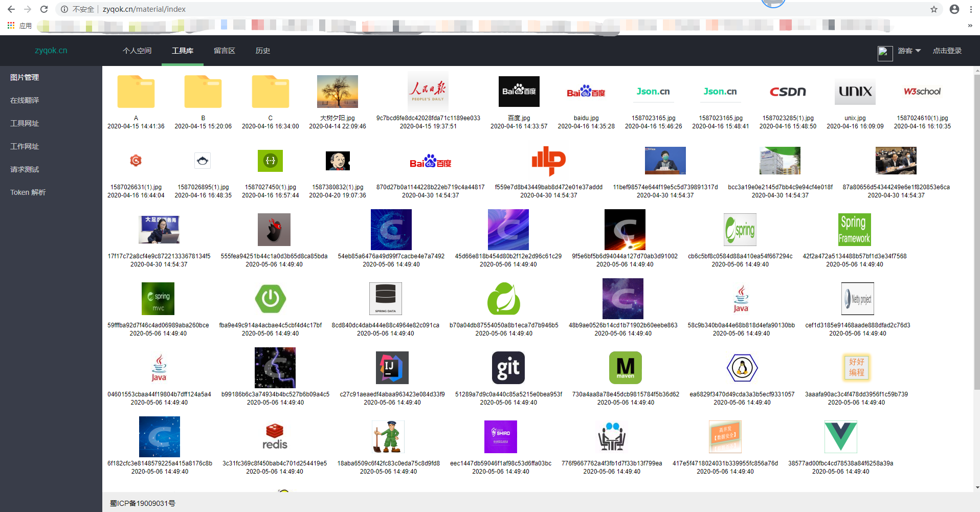Open the Maven logo image
This screenshot has width=980, height=512.
click(x=626, y=368)
